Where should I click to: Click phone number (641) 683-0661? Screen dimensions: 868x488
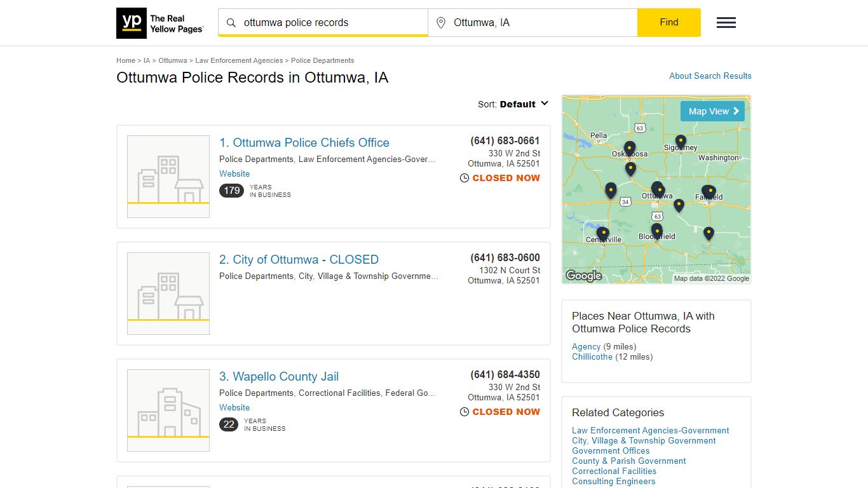pyautogui.click(x=505, y=141)
